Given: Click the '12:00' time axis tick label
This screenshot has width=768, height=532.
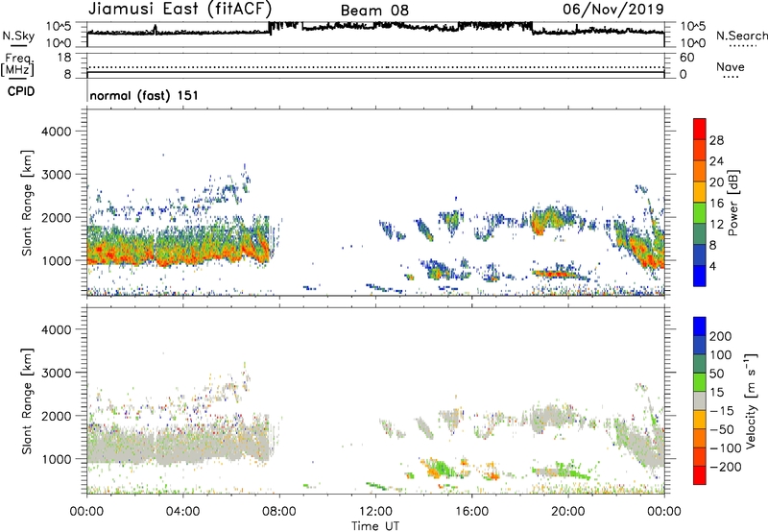Looking at the screenshot, I should pos(375,512).
